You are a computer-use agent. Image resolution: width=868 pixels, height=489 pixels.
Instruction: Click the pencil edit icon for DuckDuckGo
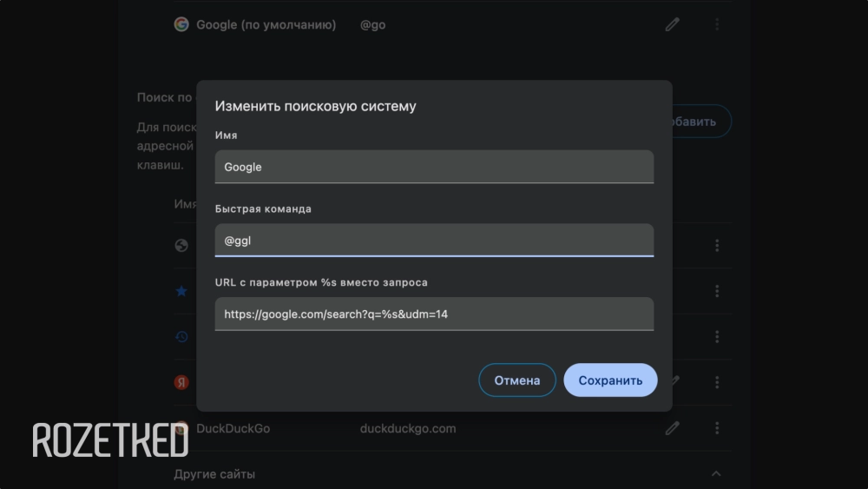(672, 428)
